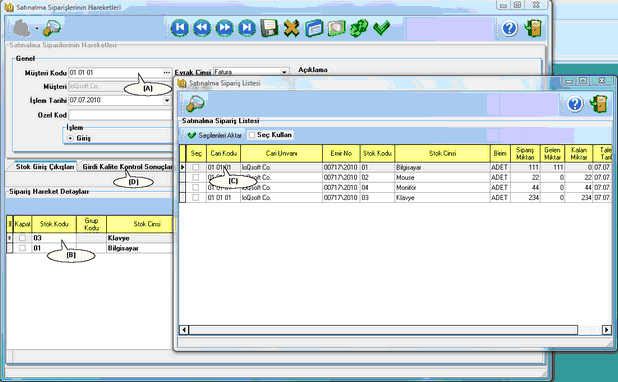Save with the floppy disk icon
Viewport: 618px width, 382px height.
click(x=269, y=28)
